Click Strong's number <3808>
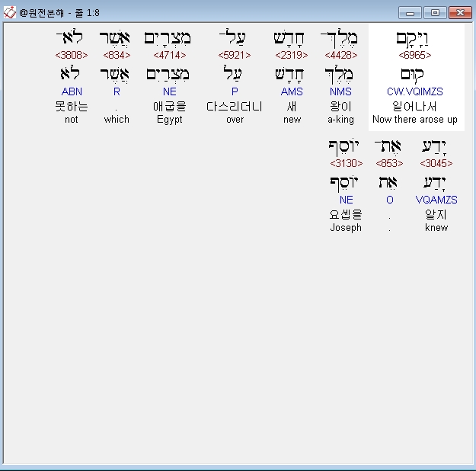Viewport: 476px width, 471px height. click(x=72, y=55)
